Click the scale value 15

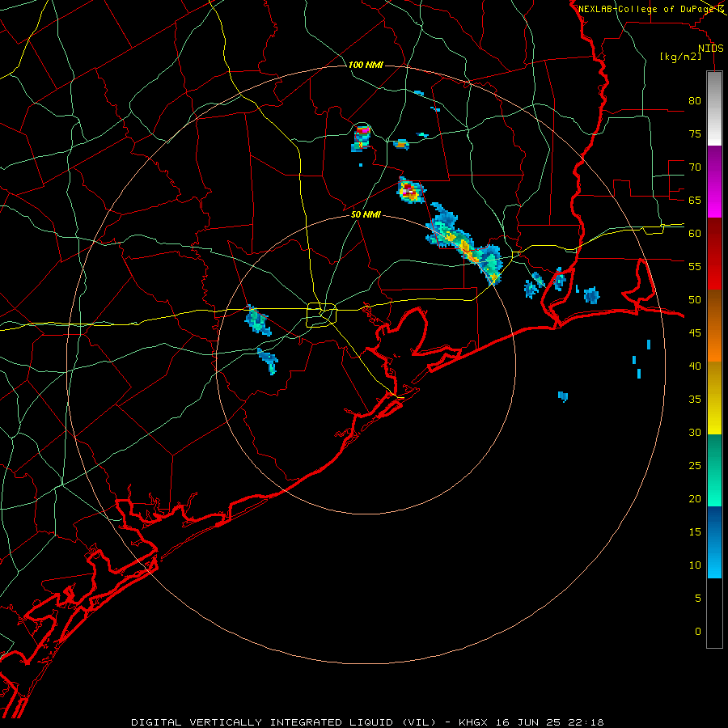pyautogui.click(x=695, y=531)
